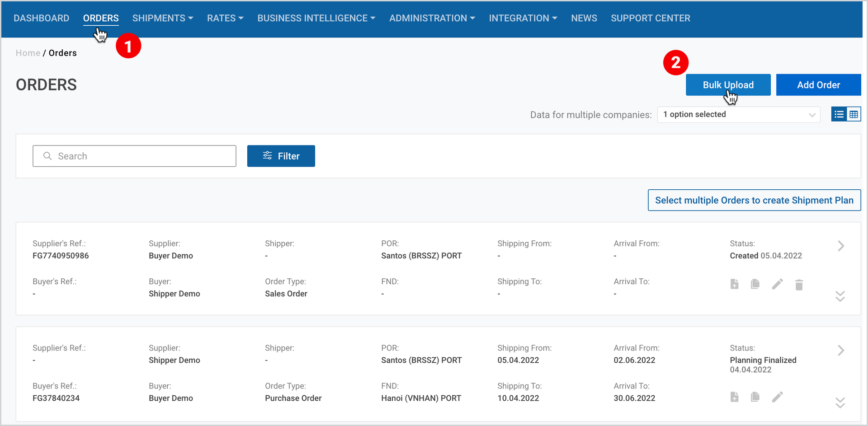Viewport: 868px width, 426px height.
Task: Click the Home breadcrumb link
Action: pos(28,53)
